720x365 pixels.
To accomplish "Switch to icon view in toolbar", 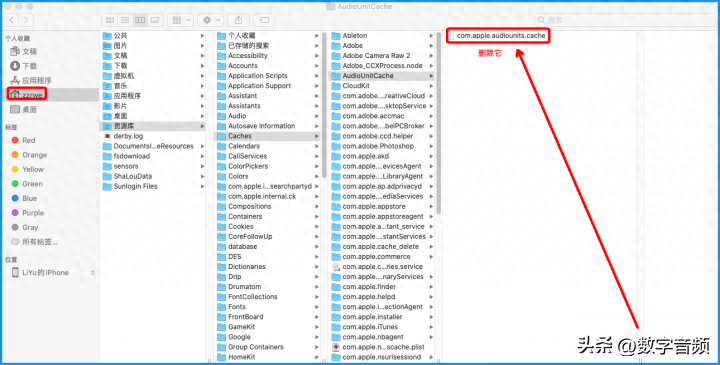I will [x=110, y=20].
